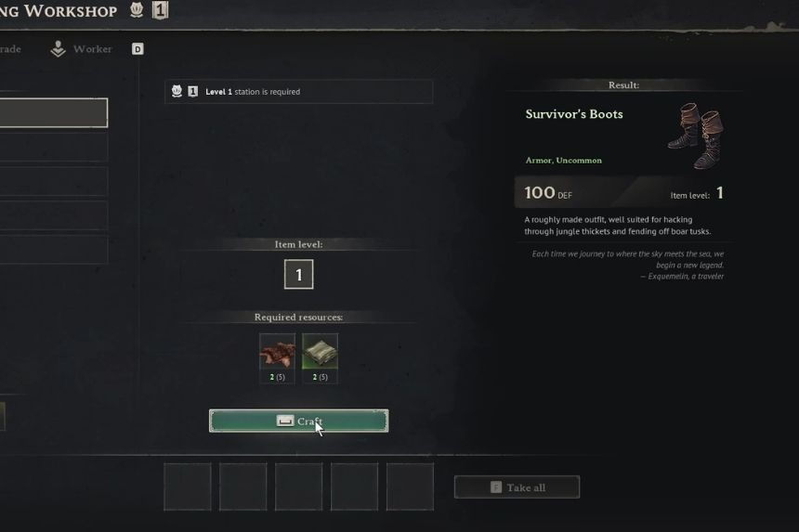Click the Take all button
Screen dimensions: 799x532
(x=517, y=487)
